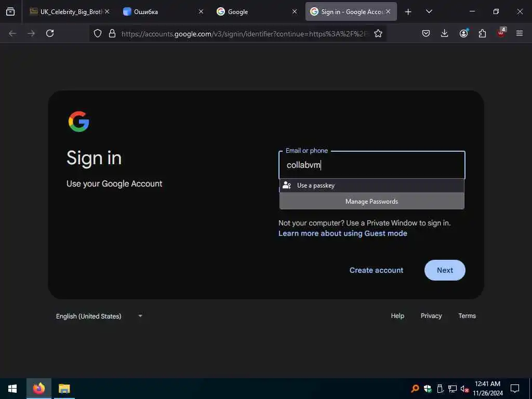Open the uBlock Origin extension icon
532x399 pixels.
coord(501,33)
